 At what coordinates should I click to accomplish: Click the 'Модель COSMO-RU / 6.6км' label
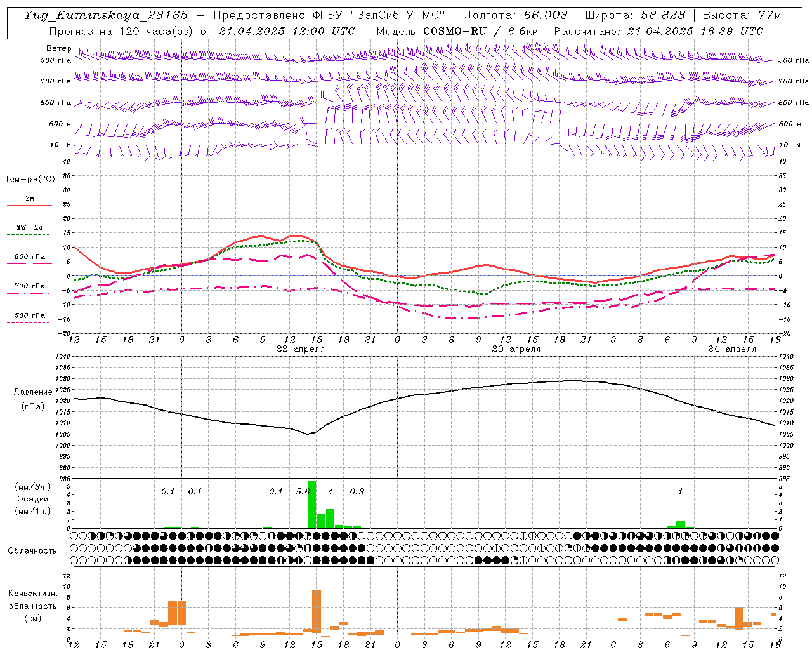coord(457,31)
